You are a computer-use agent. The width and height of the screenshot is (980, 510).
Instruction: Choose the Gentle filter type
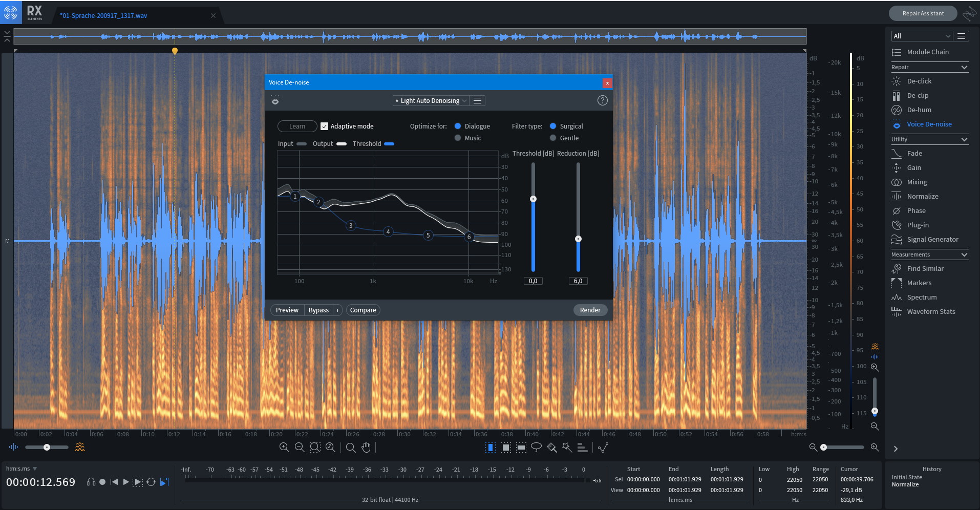click(553, 138)
